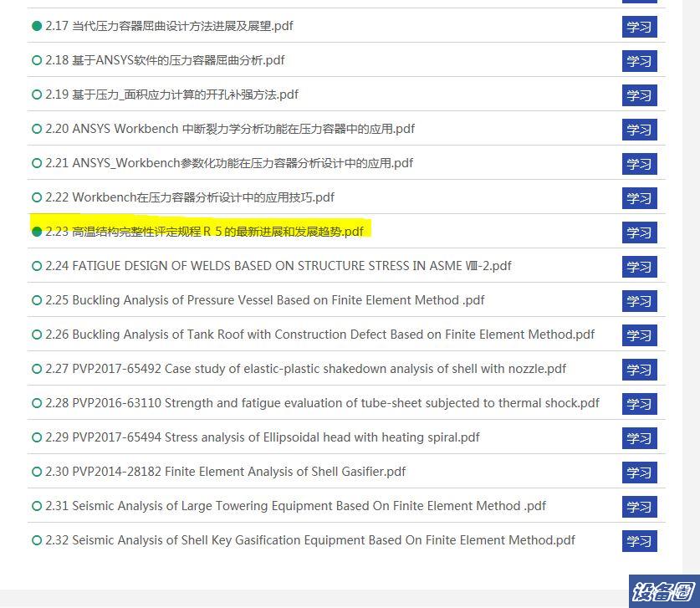The image size is (700, 608).
Task: Click filled green status circle for 2.23
Action: click(37, 232)
